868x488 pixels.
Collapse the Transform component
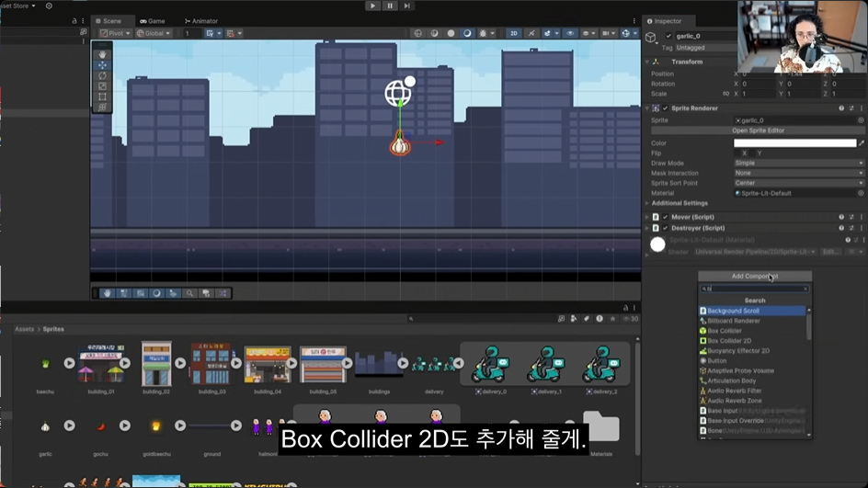(647, 62)
